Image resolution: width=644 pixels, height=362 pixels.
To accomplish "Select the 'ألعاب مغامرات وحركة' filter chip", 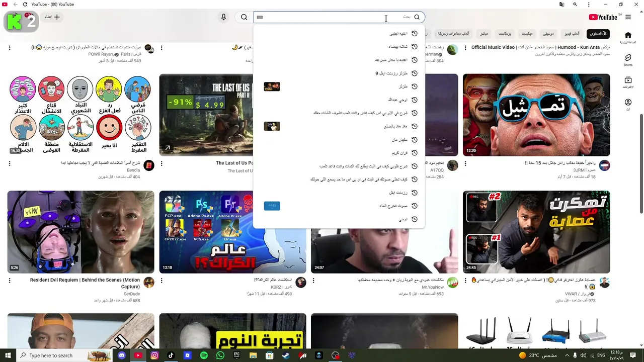I will point(453,33).
